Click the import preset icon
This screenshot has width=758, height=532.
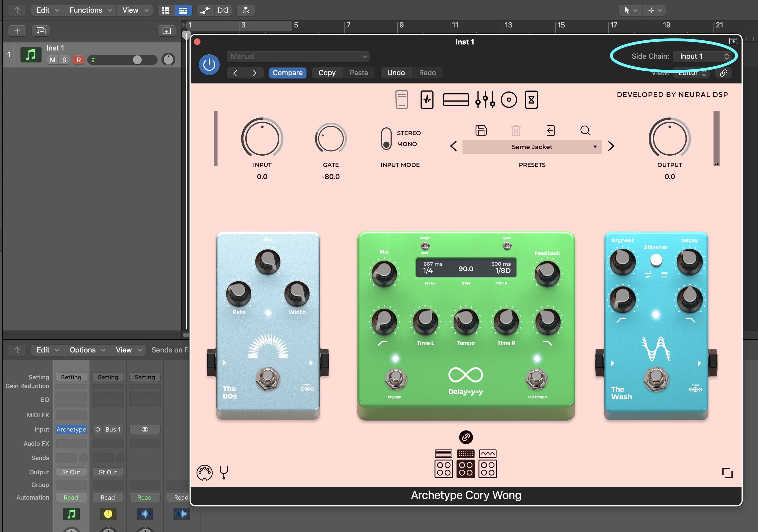[550, 130]
